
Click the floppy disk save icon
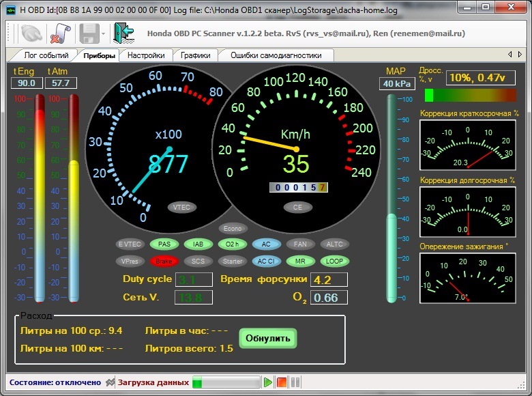[89, 33]
